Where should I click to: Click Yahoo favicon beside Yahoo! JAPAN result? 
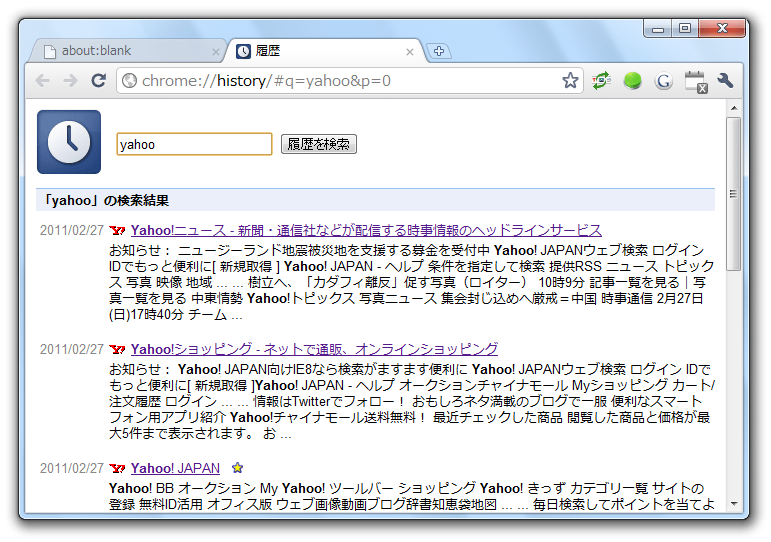pyautogui.click(x=117, y=468)
